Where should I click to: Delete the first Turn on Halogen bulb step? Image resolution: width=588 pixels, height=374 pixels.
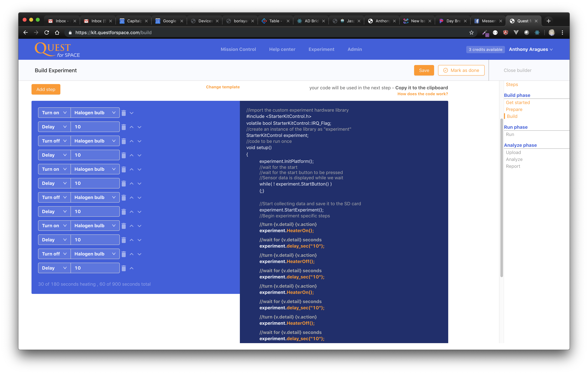pyautogui.click(x=124, y=113)
